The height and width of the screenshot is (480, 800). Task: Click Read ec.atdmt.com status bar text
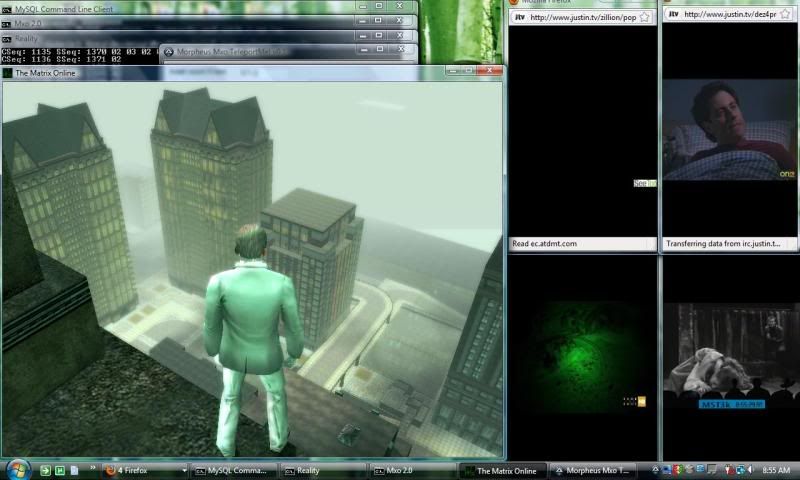[544, 244]
